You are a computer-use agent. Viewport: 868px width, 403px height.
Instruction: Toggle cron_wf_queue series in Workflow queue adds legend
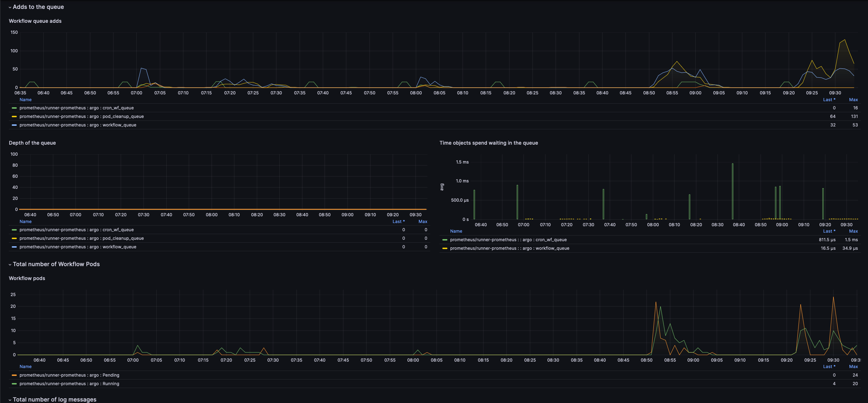pyautogui.click(x=76, y=108)
